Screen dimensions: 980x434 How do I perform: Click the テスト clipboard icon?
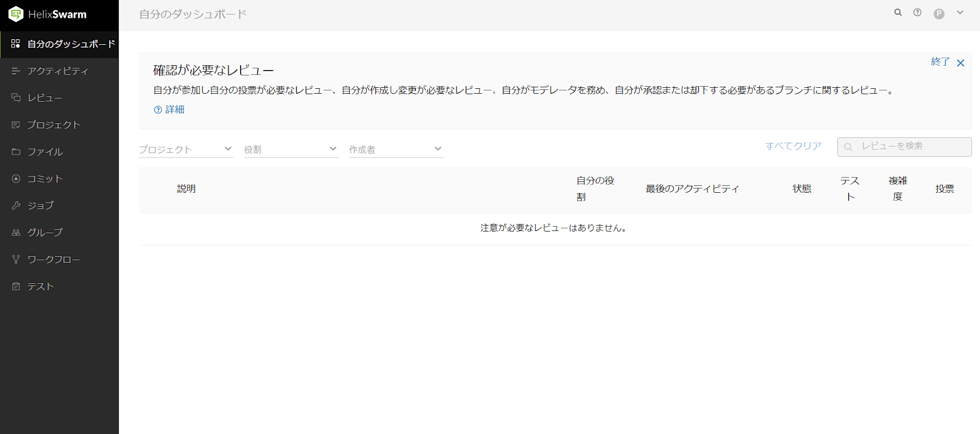(16, 286)
